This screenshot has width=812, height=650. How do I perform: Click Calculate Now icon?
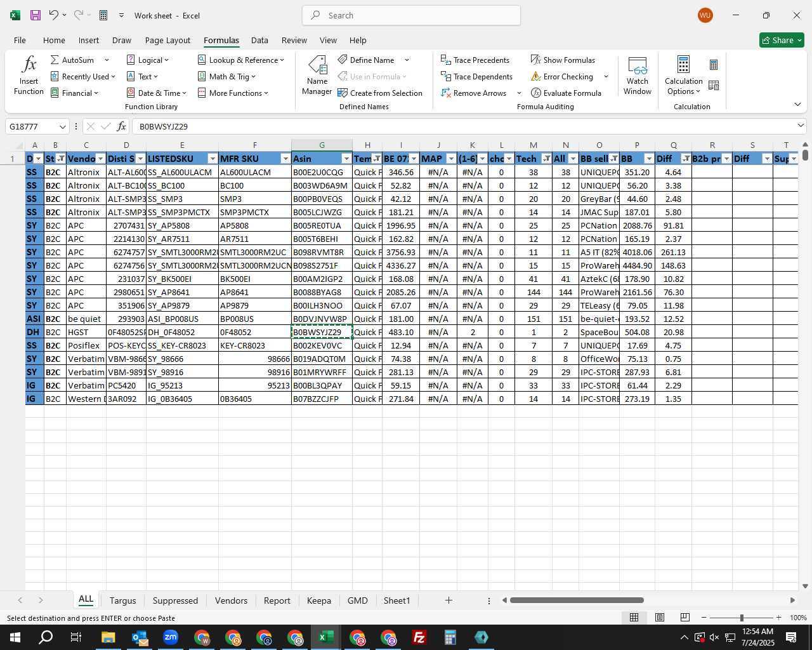[714, 65]
